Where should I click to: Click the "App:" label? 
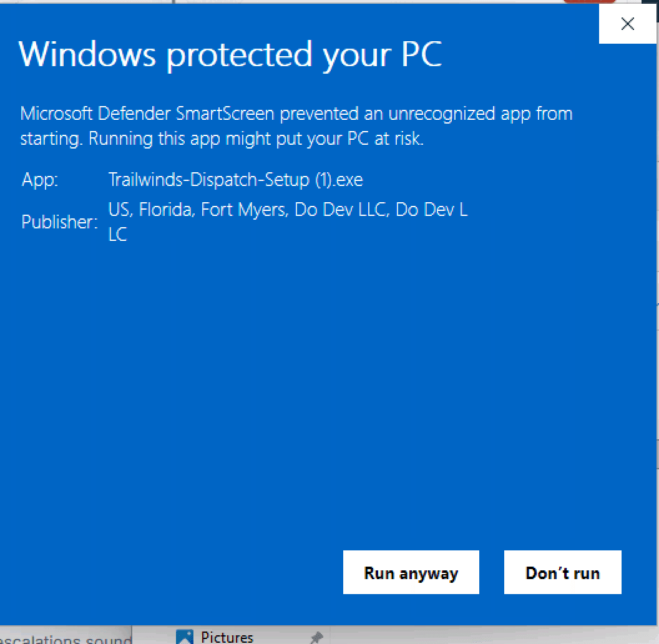39,180
